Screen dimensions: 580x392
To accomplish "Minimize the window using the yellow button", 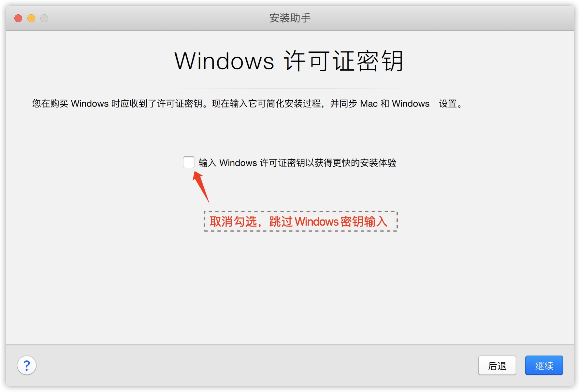I will (x=31, y=18).
